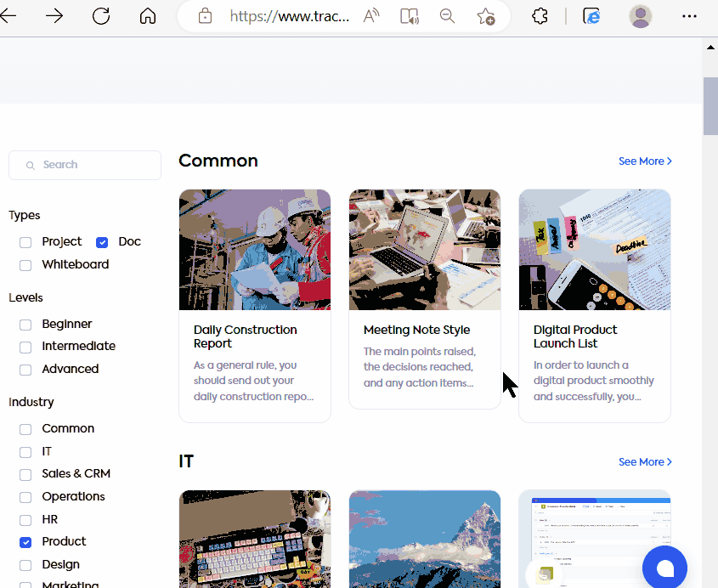Screen dimensions: 718x588
Task: Open the Settings and more menu
Action: click(689, 16)
